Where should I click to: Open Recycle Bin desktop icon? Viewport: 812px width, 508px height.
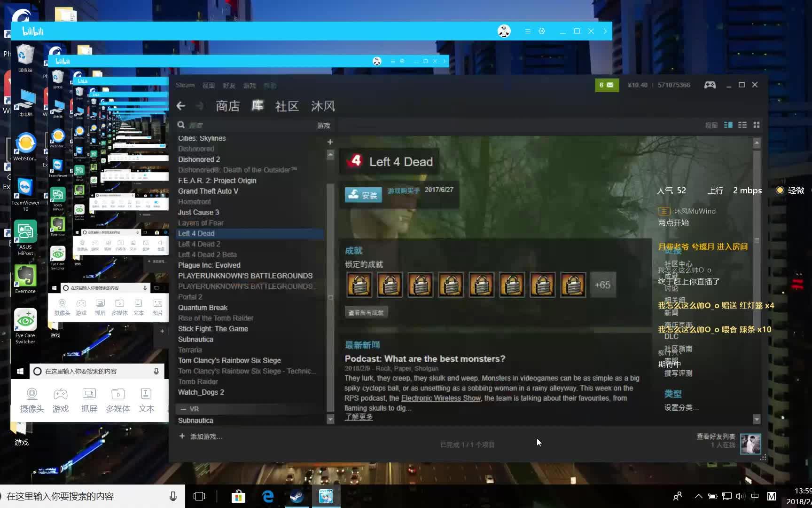(25, 58)
